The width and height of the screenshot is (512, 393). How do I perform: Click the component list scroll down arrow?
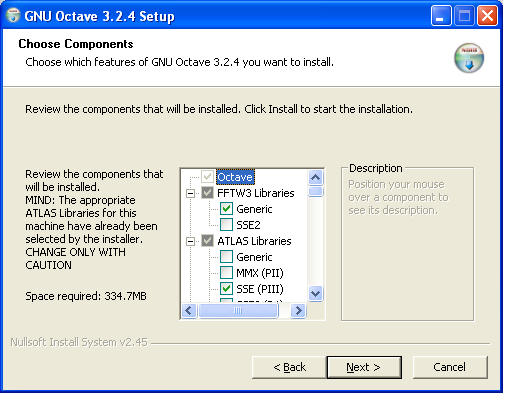(315, 294)
